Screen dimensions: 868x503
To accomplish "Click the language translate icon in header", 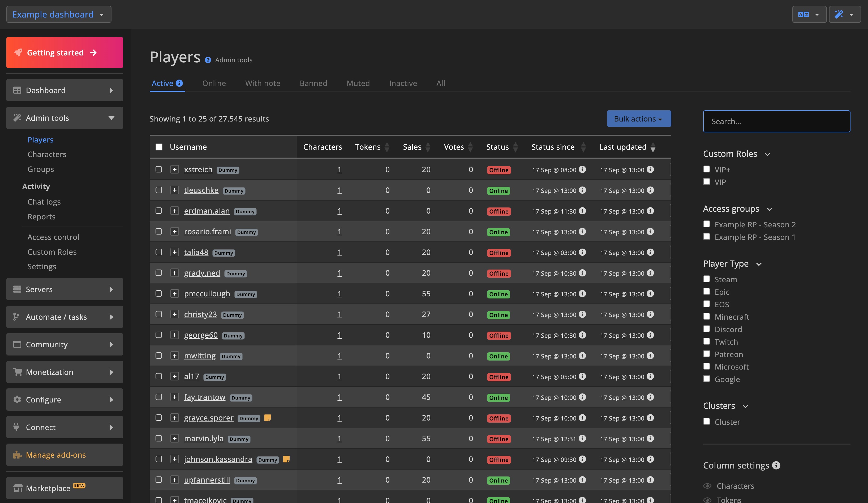I will (x=803, y=15).
